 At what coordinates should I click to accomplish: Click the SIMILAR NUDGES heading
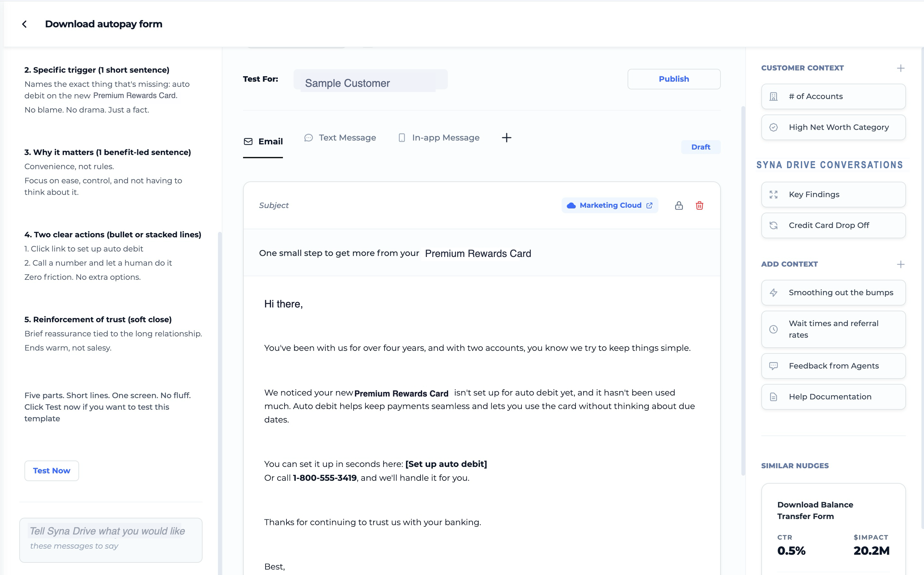pyautogui.click(x=795, y=466)
